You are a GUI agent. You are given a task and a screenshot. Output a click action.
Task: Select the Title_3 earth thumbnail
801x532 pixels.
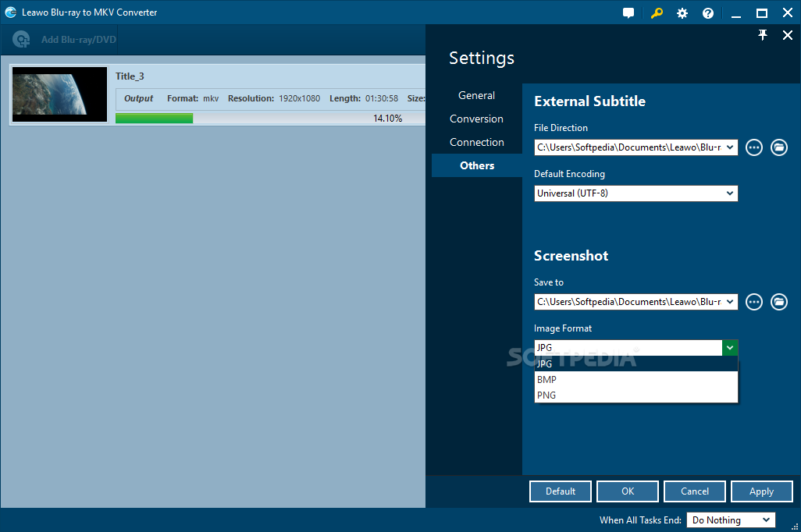tap(60, 94)
